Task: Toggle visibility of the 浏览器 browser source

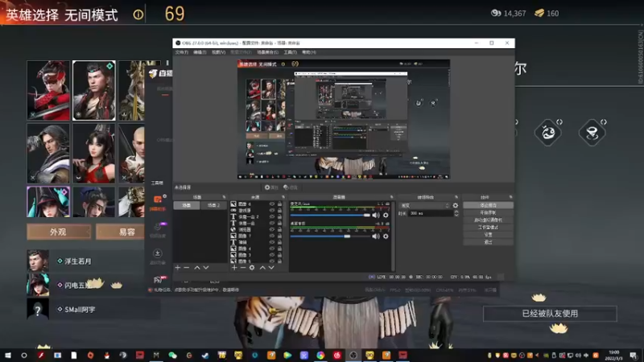Action: (x=272, y=229)
